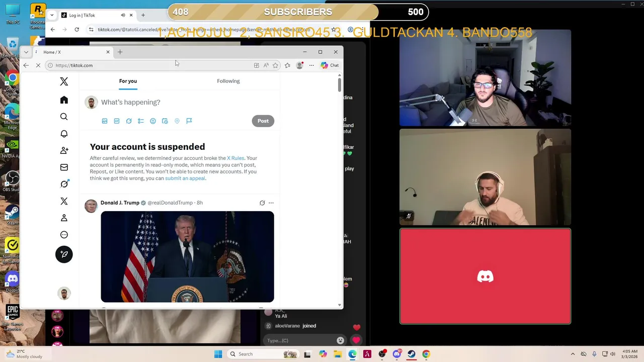Select the Log in | TikTok Chrome tab
Image resolution: width=644 pixels, height=362 pixels.
(x=97, y=15)
